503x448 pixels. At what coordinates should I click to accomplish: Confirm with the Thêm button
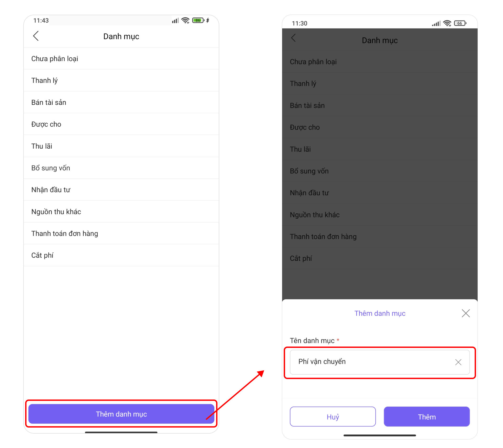[x=427, y=417]
